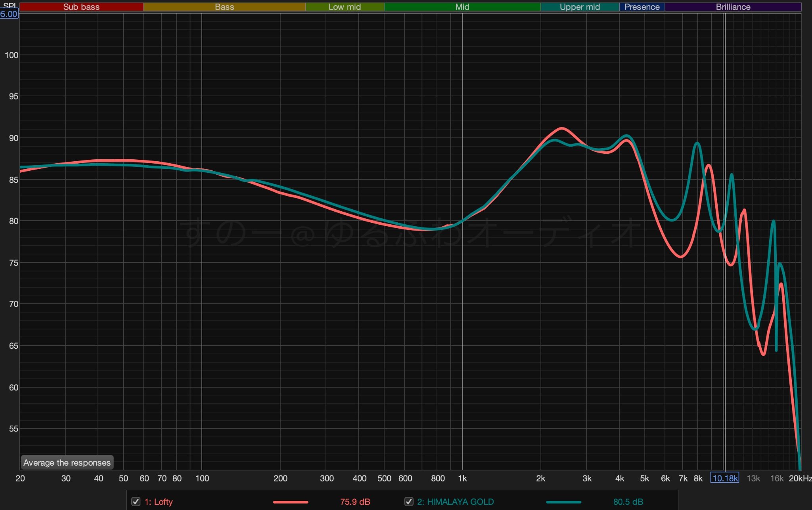
Task: Click the SPL axis title
Action: tap(9, 5)
